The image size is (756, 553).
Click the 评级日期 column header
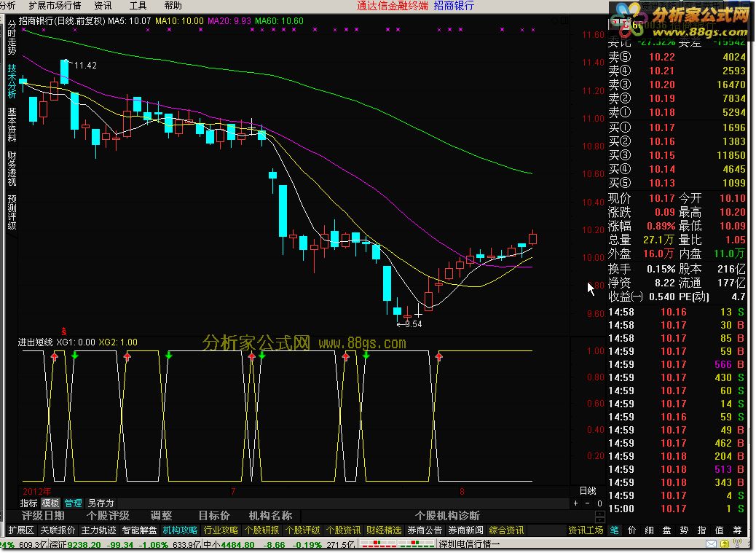(x=43, y=516)
